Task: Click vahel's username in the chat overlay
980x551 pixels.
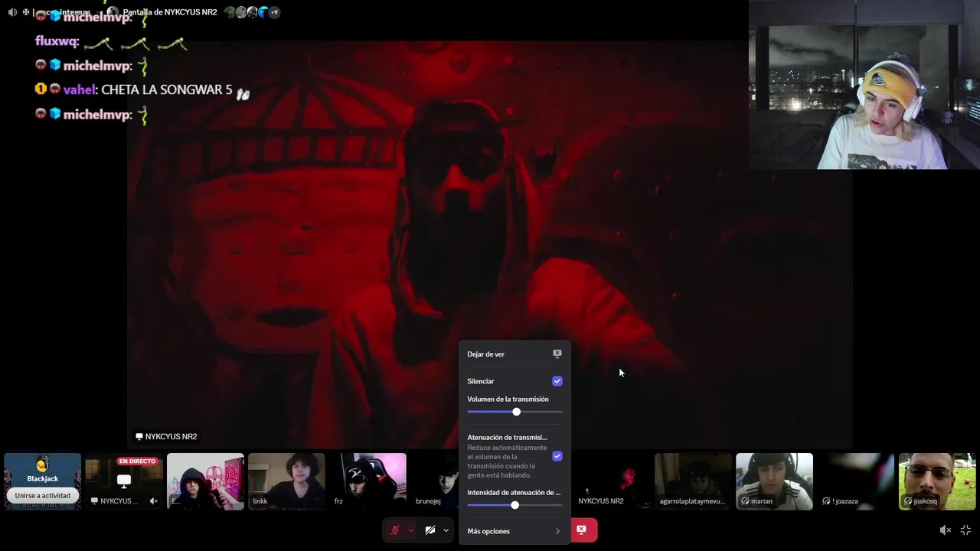Action: tap(80, 90)
